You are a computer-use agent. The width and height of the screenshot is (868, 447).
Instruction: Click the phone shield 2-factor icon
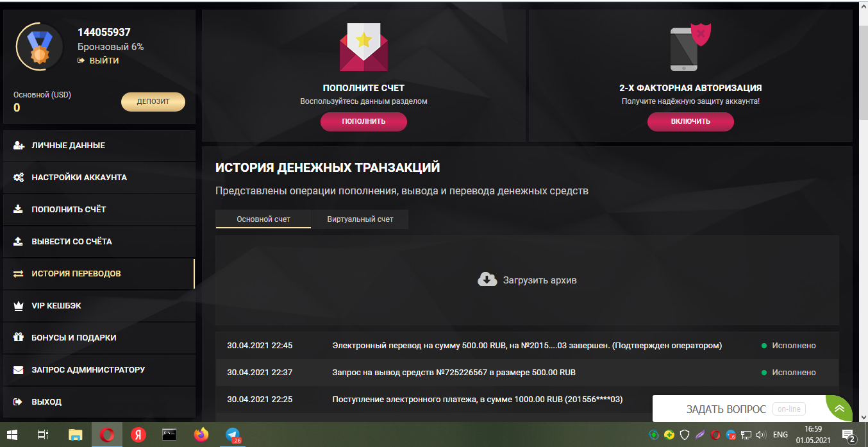click(x=690, y=48)
